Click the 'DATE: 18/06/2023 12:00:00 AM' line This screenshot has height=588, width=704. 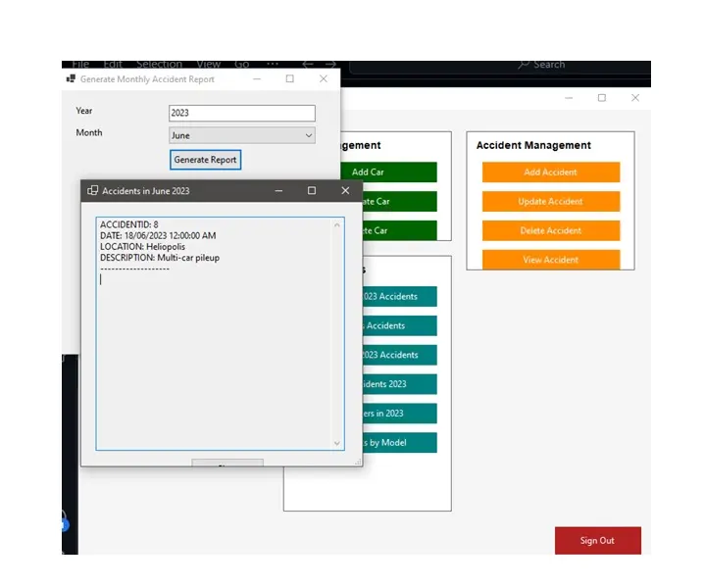pyautogui.click(x=158, y=235)
